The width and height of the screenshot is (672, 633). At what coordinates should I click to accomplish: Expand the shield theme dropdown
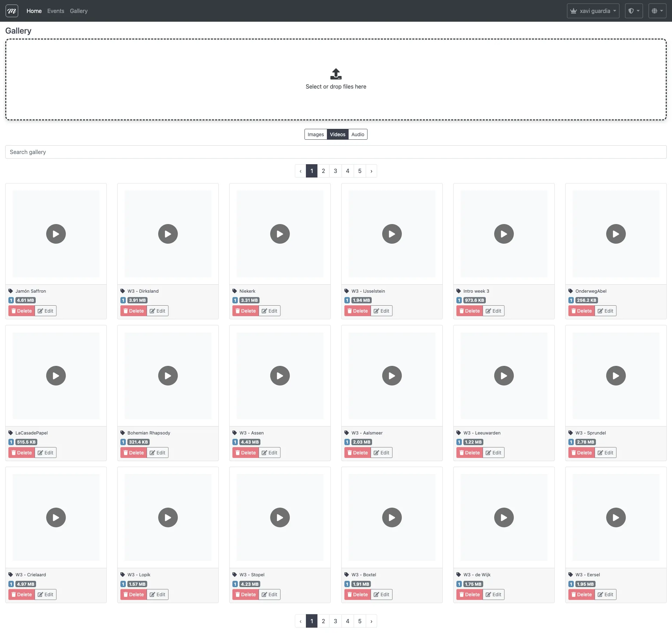633,11
